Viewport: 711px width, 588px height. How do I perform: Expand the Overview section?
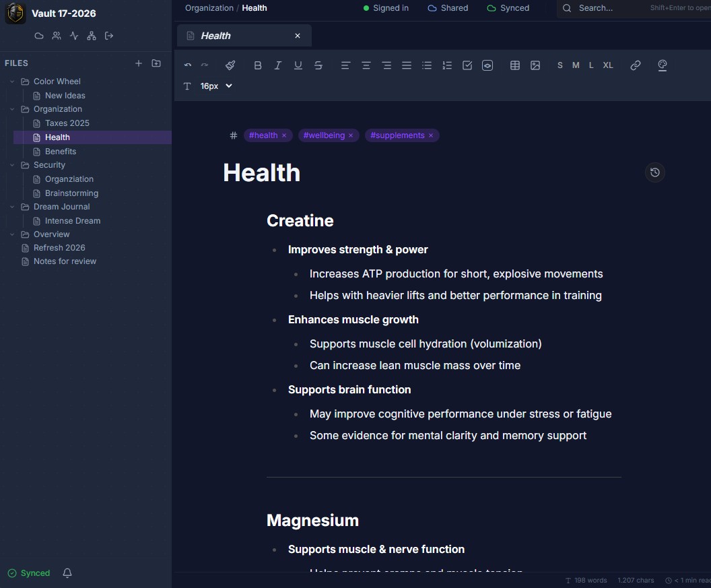(x=11, y=234)
